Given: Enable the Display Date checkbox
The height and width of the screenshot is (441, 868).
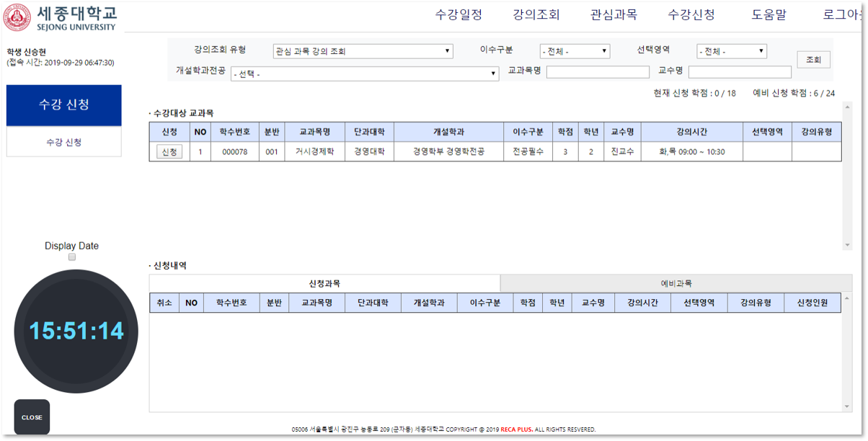Looking at the screenshot, I should [x=71, y=257].
